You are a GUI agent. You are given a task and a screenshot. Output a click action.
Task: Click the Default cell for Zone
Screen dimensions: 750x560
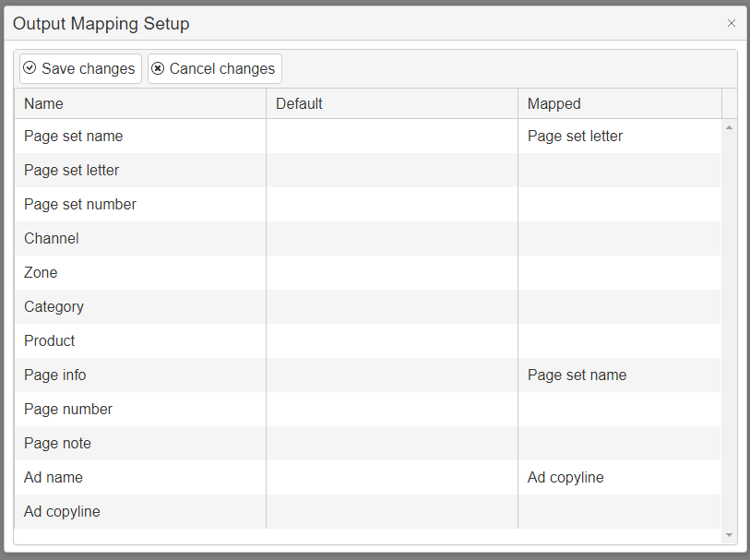(392, 273)
